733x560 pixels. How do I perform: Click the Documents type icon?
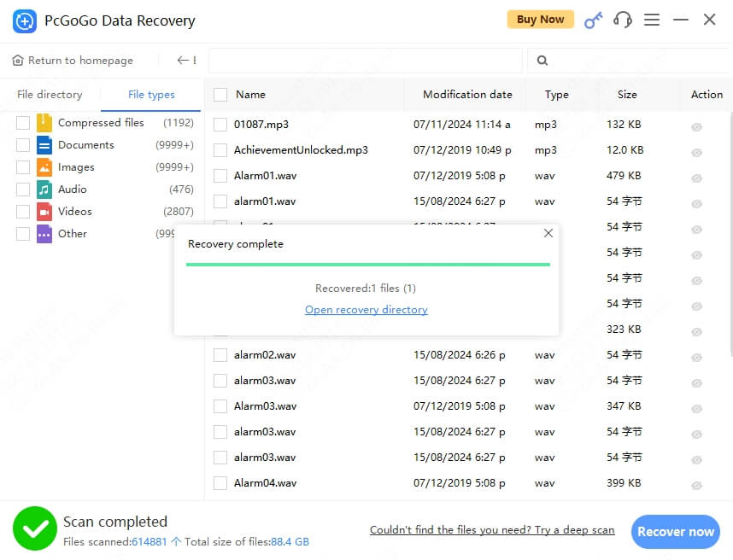click(x=44, y=145)
